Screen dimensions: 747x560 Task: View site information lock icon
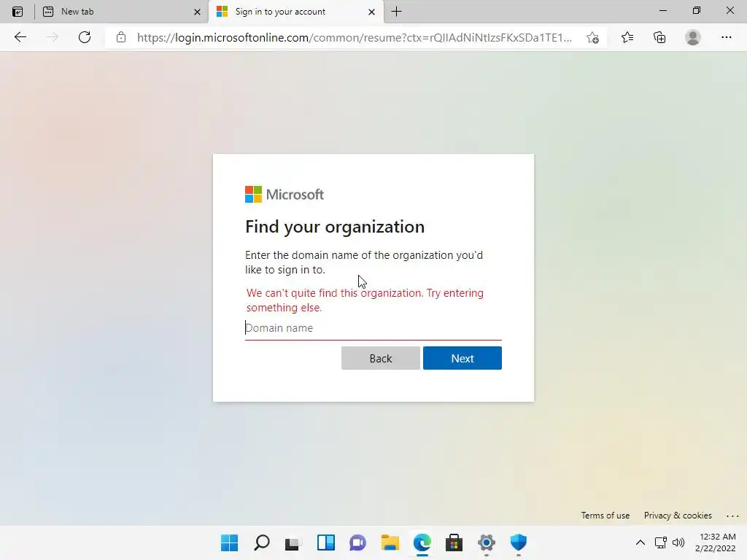121,37
